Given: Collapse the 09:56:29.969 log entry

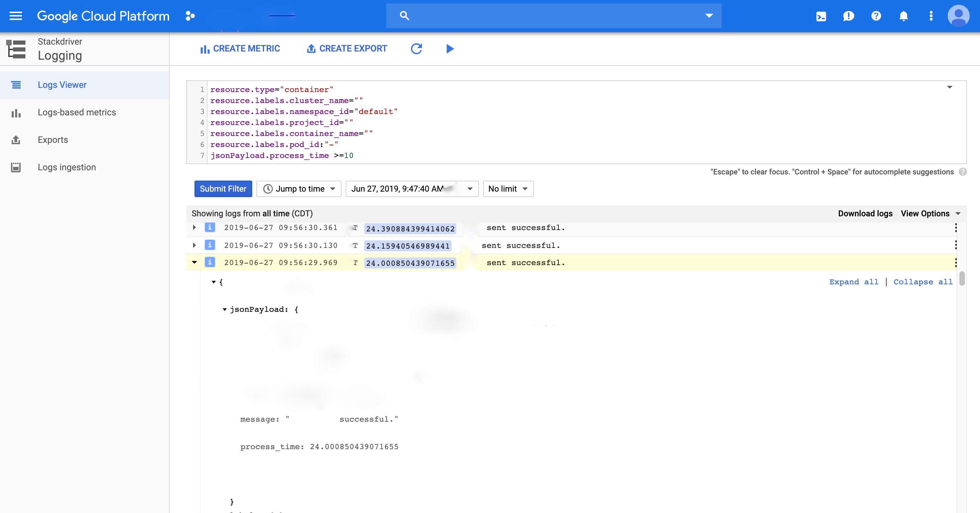Looking at the screenshot, I should 194,262.
